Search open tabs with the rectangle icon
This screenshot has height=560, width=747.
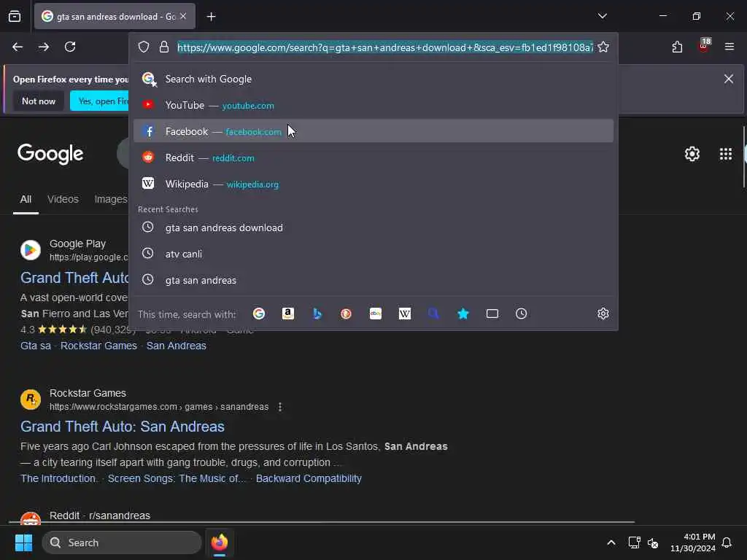[492, 314]
